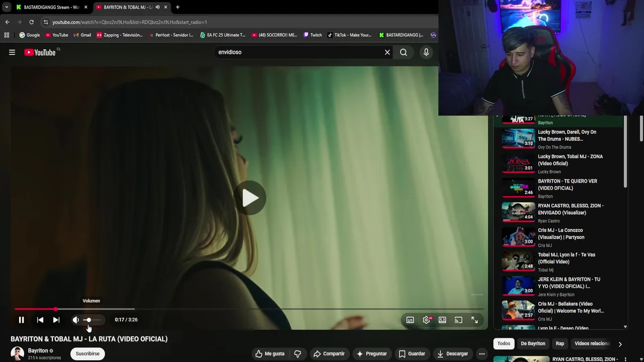644x362 pixels.
Task: Open TE QUIERO VER thumbnail
Action: (x=518, y=188)
